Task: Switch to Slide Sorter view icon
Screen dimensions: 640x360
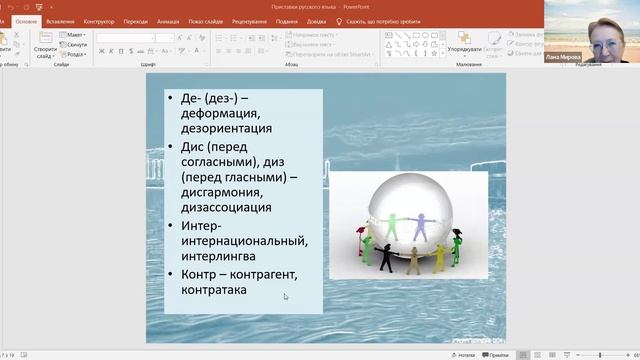Action: [x=538, y=355]
